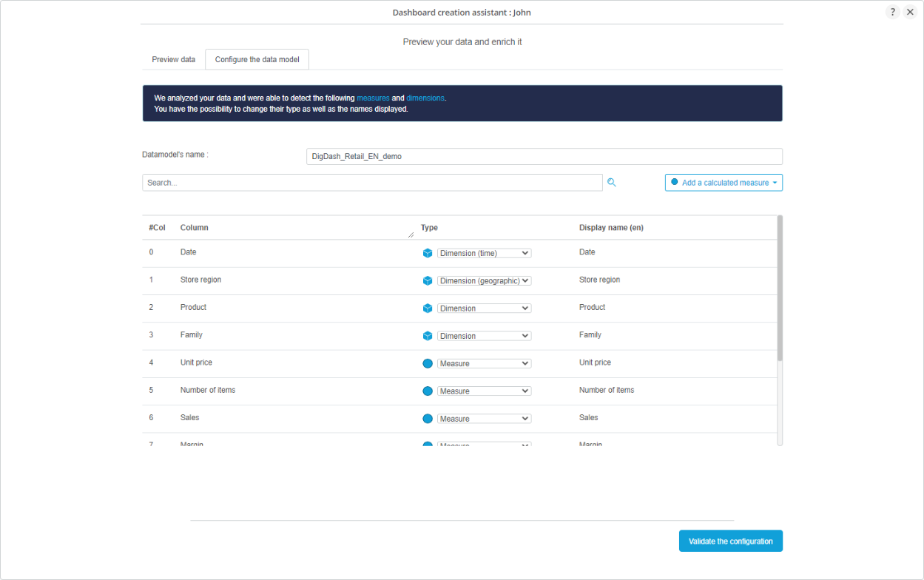The width and height of the screenshot is (924, 580).
Task: Open the Date type dropdown
Action: click(484, 253)
